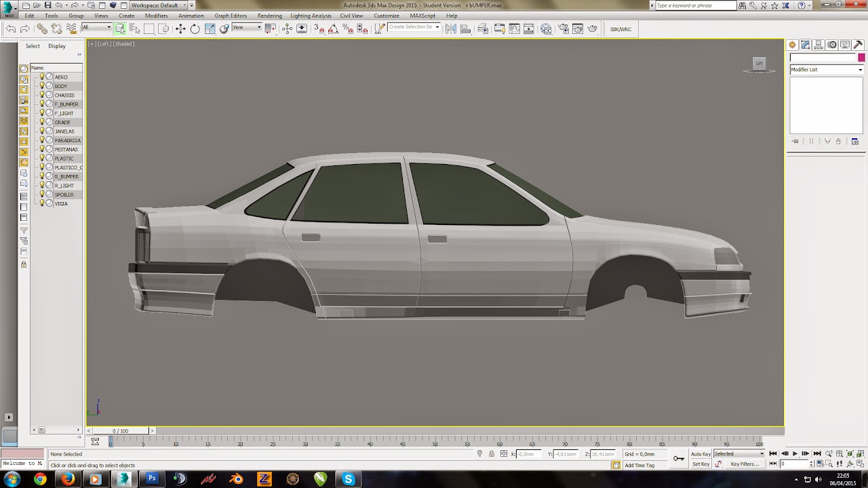Toggle visibility bulb of CHASSIS layer
Screen dimensions: 868x488
(41, 95)
